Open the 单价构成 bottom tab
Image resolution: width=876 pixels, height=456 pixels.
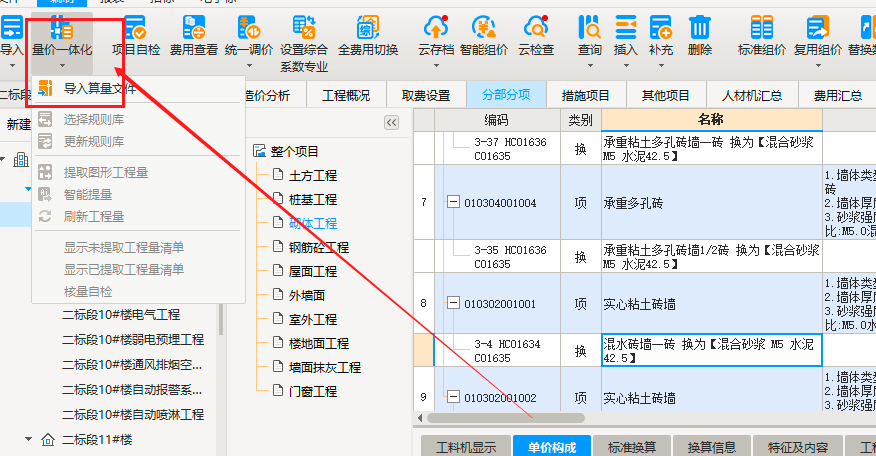click(x=552, y=446)
